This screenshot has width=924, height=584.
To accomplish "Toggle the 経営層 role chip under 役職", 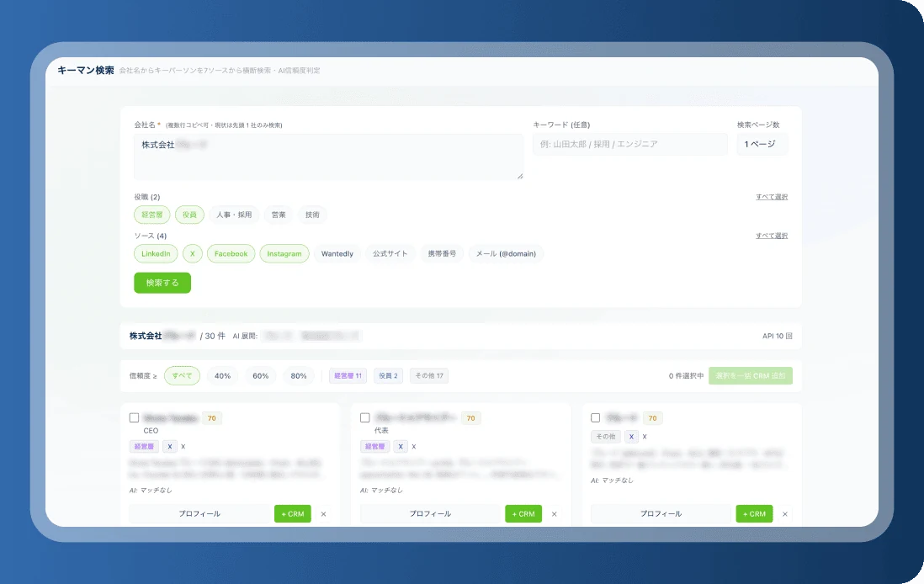I will [152, 215].
